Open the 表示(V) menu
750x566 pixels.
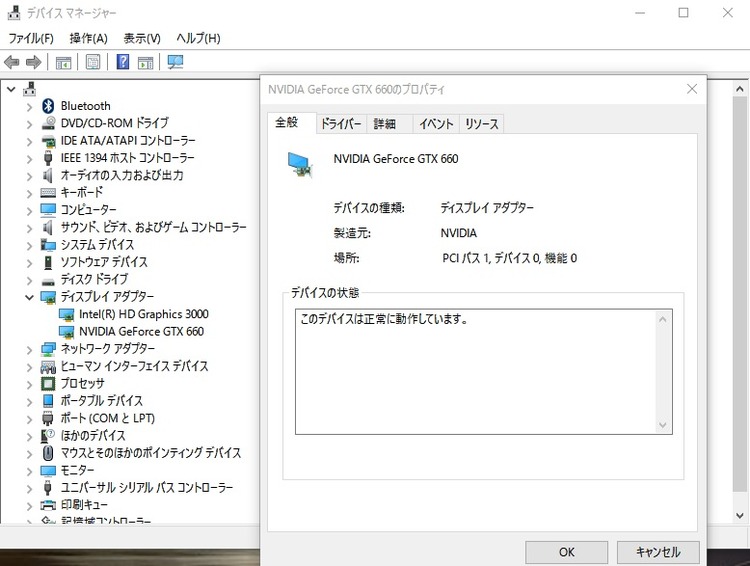142,38
